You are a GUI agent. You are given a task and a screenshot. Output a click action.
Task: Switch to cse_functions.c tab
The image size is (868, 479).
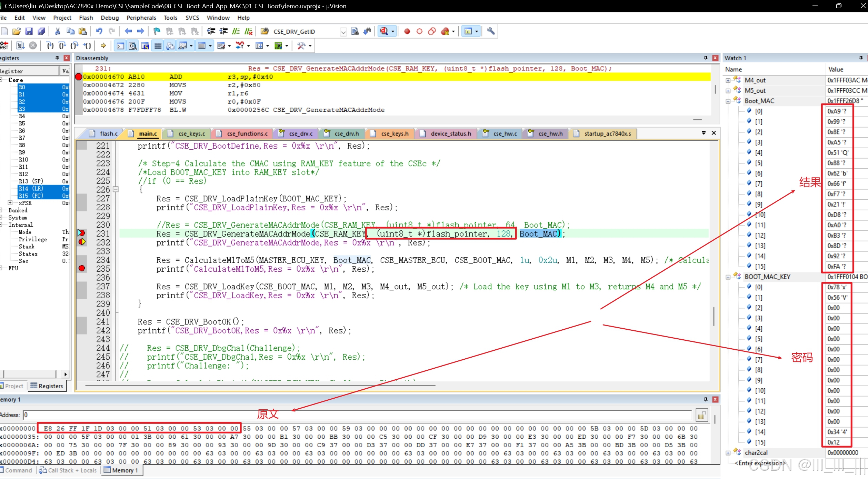pyautogui.click(x=247, y=133)
